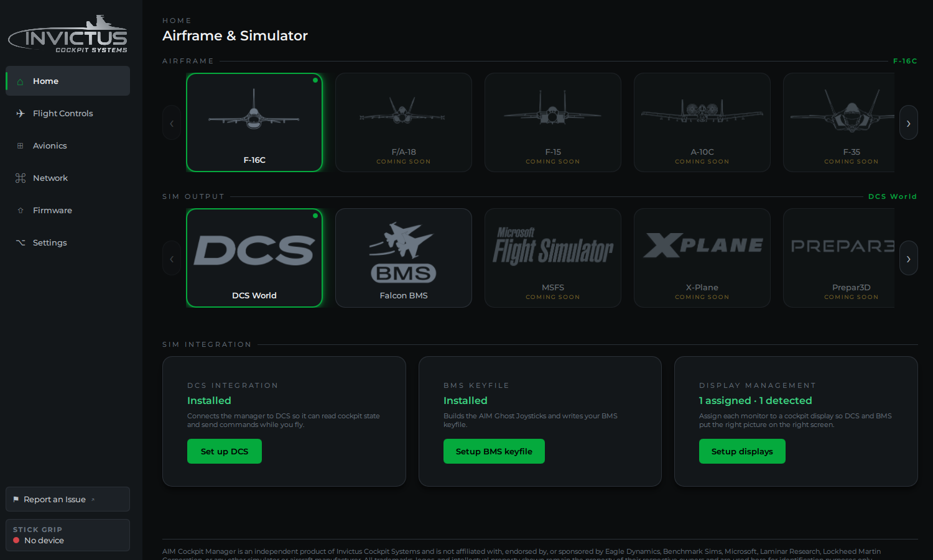
Task: Click the Flight Controls airplane icon
Action: (20, 114)
